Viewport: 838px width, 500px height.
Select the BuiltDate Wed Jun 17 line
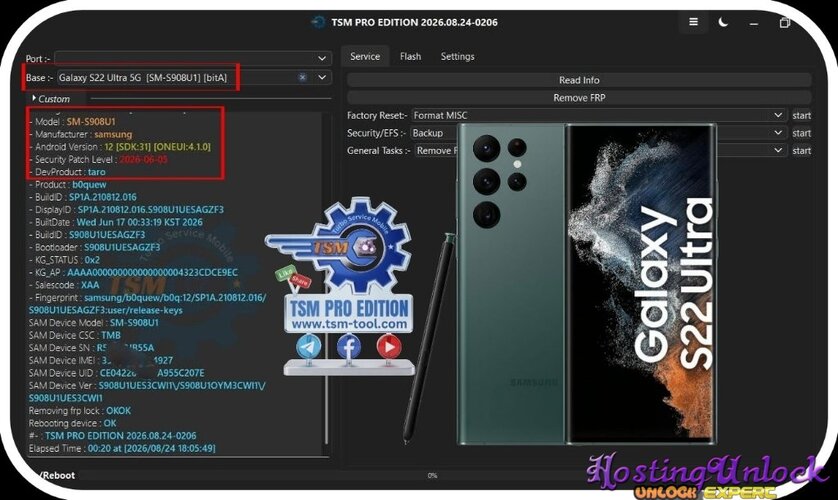click(x=116, y=222)
